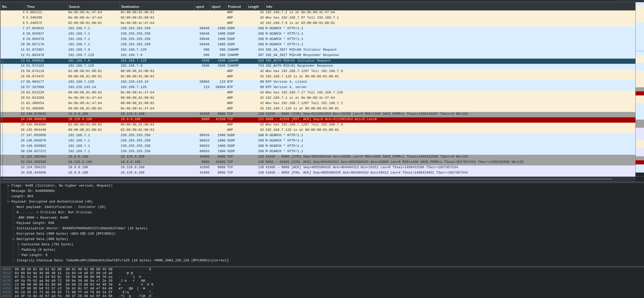Select packet 4 ARP reply row
Screen dimensions: 644x298
pyautogui.click(x=318, y=12)
